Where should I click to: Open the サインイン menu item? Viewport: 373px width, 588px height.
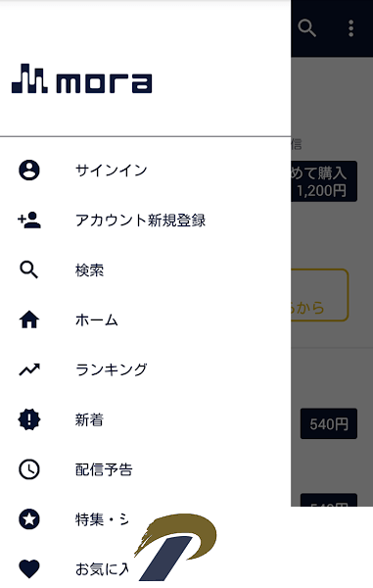pos(145,171)
